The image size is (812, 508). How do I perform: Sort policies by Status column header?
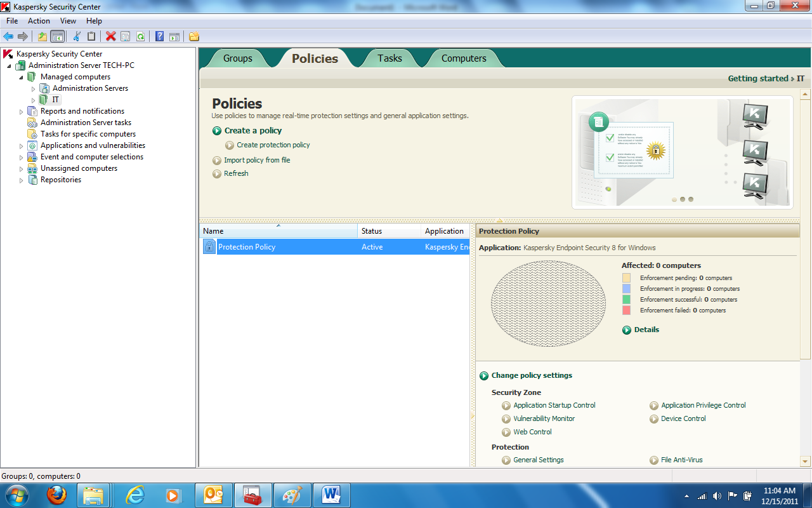[390, 231]
